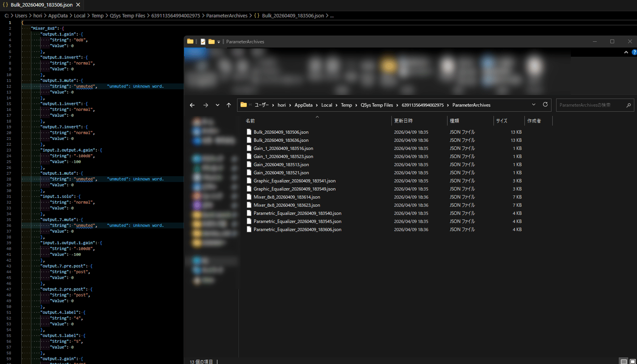Switch Explorer to large icons view in status bar
This screenshot has width=637, height=364.
click(632, 361)
